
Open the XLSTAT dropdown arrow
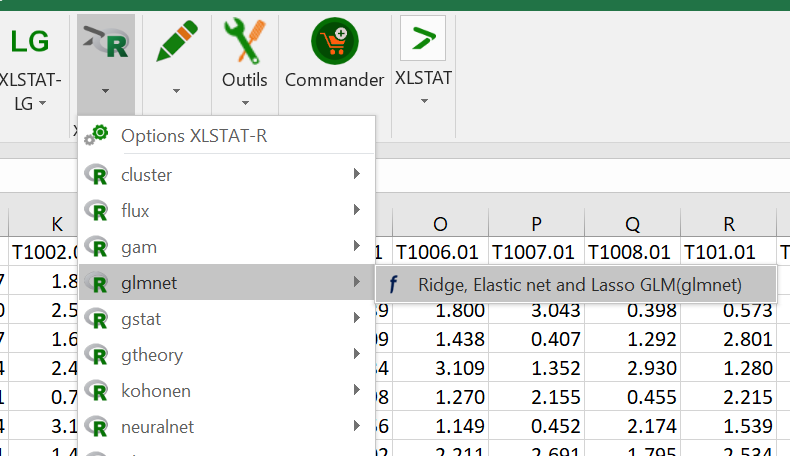[423, 100]
